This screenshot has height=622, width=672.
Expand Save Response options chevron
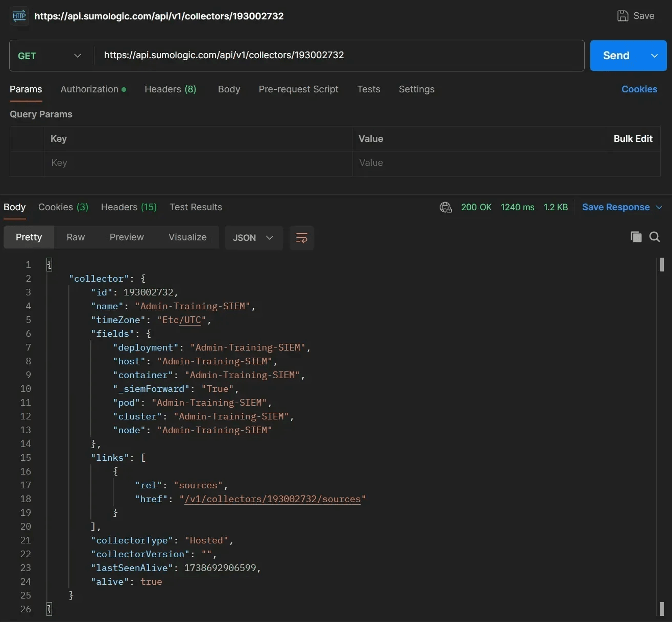click(659, 207)
